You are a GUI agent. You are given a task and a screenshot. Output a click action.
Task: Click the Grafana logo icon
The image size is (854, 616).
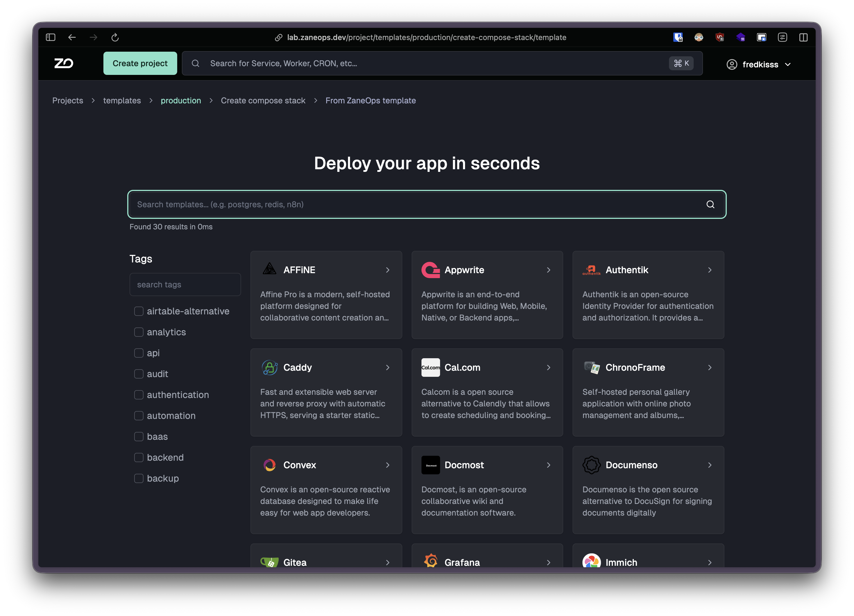click(430, 560)
